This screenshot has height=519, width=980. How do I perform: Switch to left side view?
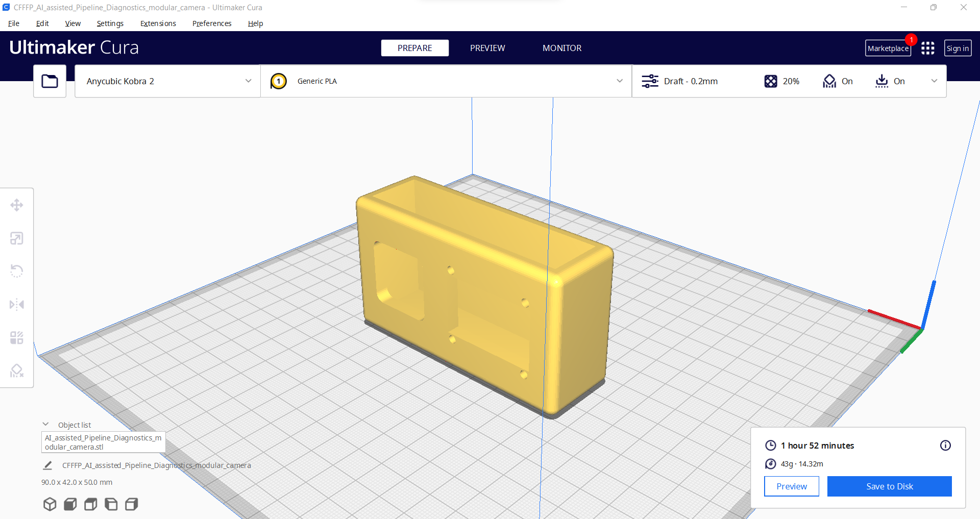pos(111,504)
